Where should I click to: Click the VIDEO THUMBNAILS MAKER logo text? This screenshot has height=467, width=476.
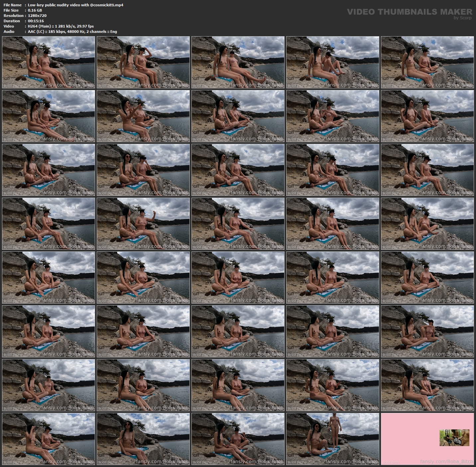(409, 12)
